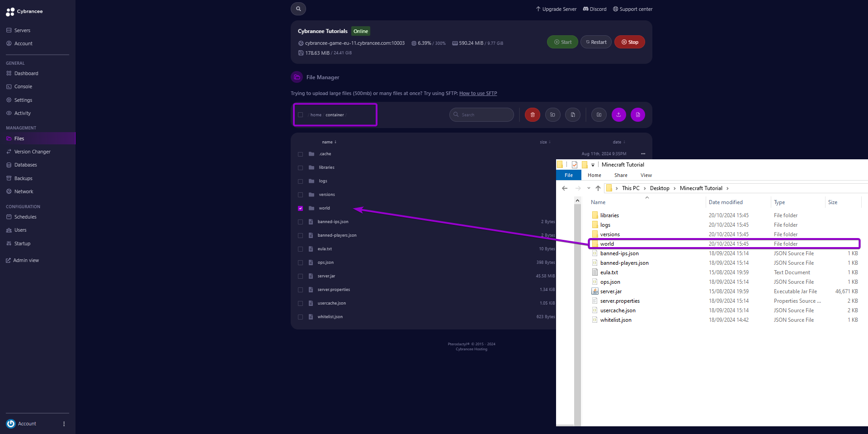Open Backups in the sidebar

(23, 178)
